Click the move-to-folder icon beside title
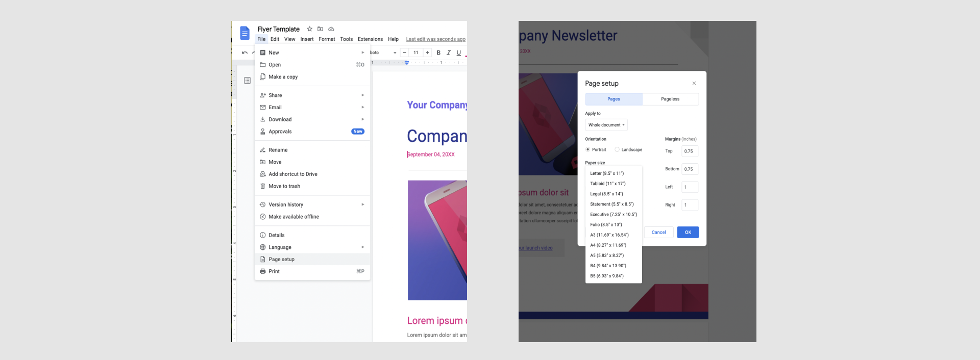 coord(320,29)
